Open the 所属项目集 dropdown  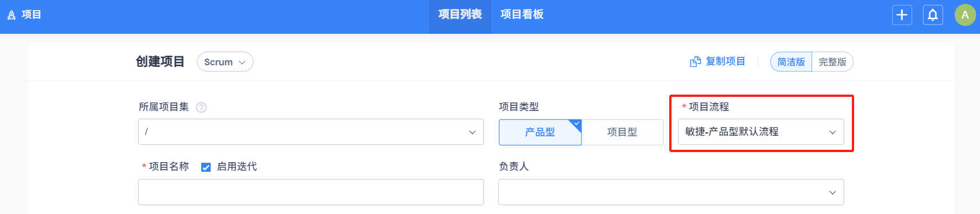pos(311,132)
